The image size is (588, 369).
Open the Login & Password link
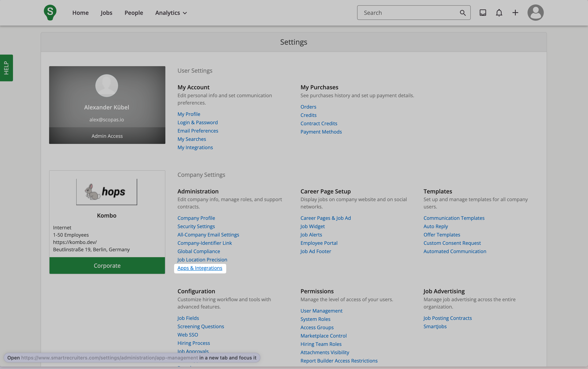tap(198, 122)
